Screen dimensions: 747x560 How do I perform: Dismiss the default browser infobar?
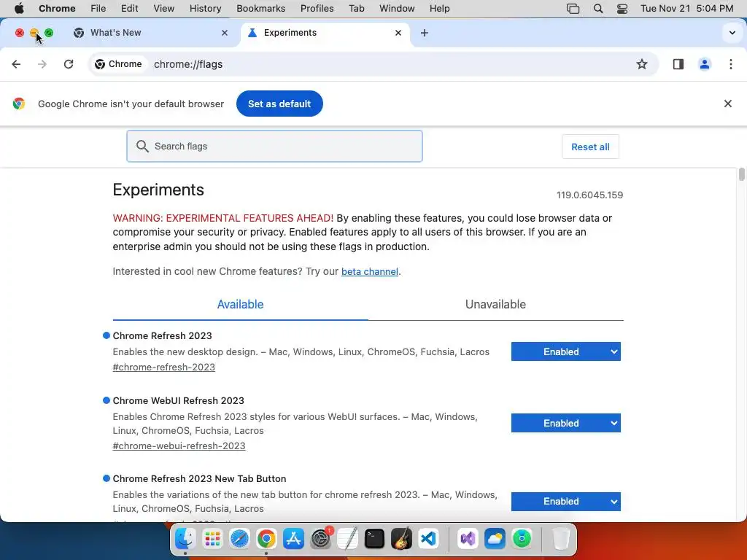[727, 104]
